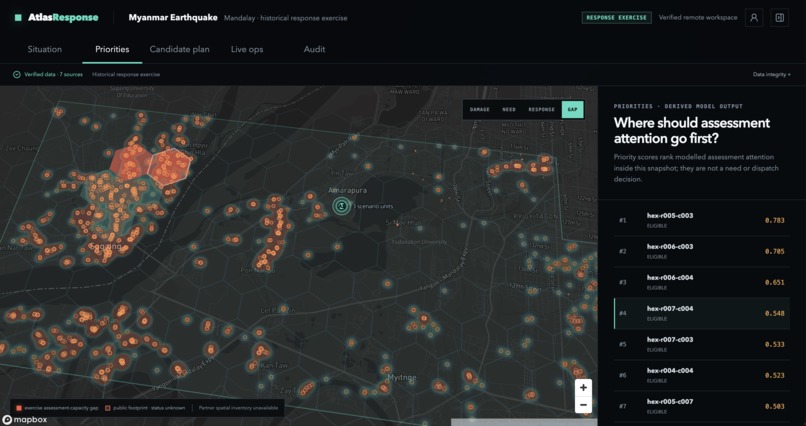Click the 0.705 priority score
This screenshot has width=806, height=426.
(x=775, y=251)
